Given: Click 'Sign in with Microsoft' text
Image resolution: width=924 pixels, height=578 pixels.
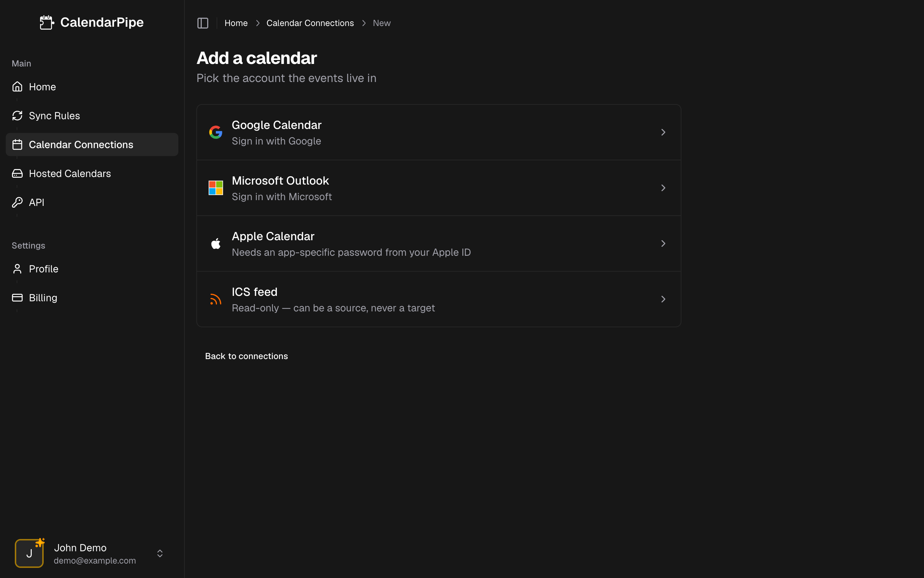Looking at the screenshot, I should (282, 197).
